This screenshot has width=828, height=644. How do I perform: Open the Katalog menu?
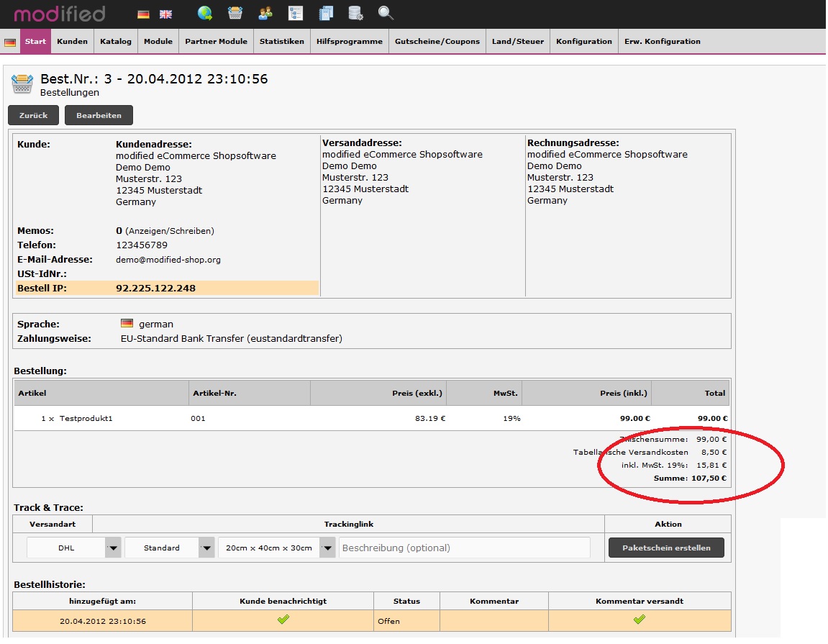116,42
